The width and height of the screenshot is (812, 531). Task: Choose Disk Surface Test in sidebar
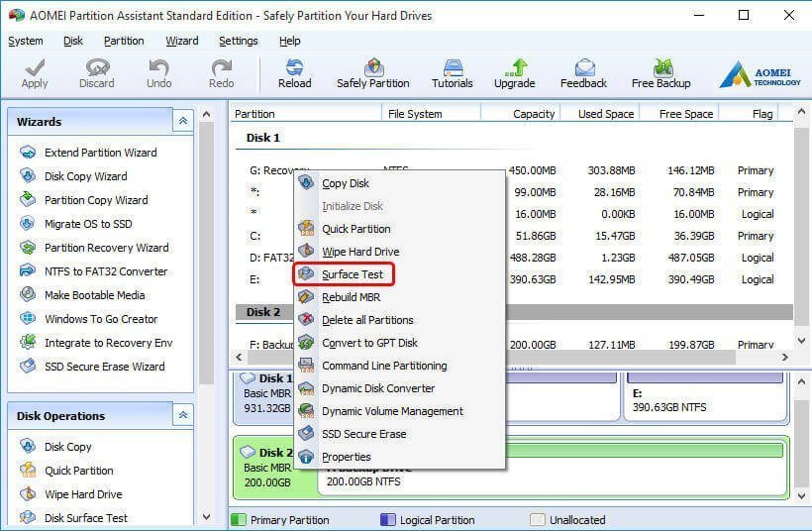click(85, 518)
